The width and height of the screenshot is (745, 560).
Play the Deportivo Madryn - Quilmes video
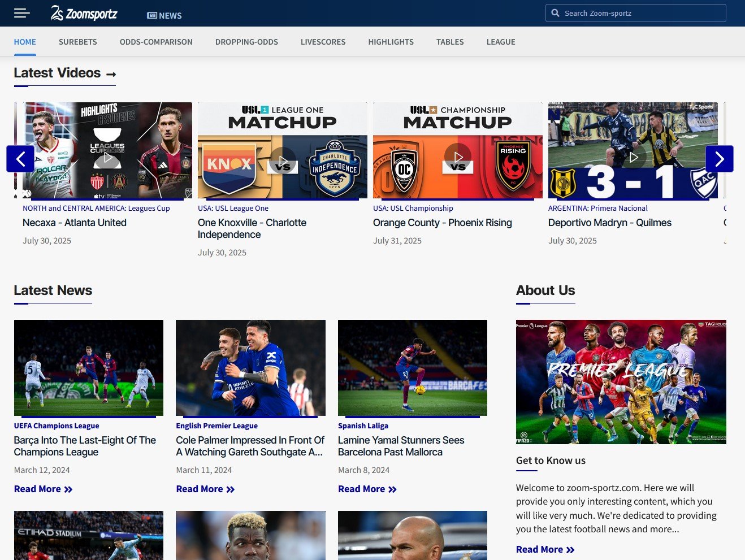pos(633,158)
